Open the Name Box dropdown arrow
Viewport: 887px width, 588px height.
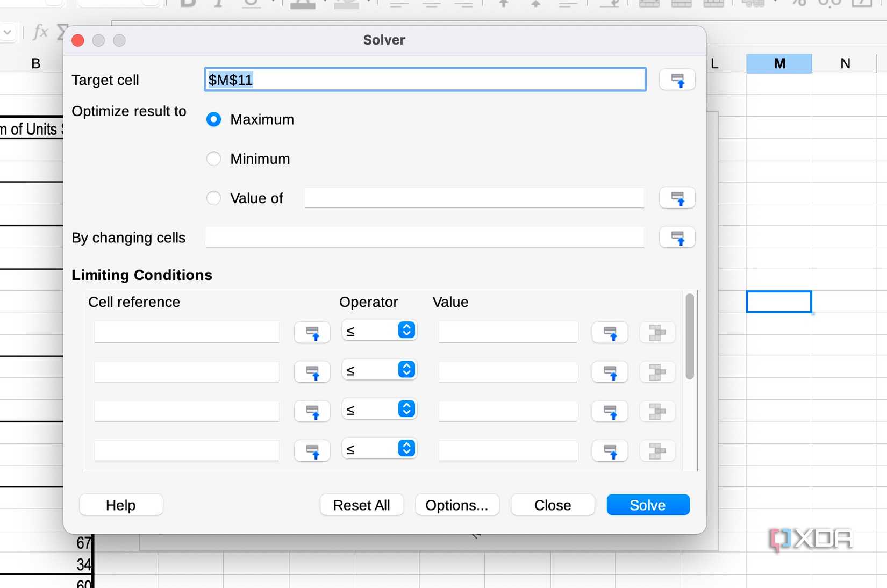(x=8, y=32)
